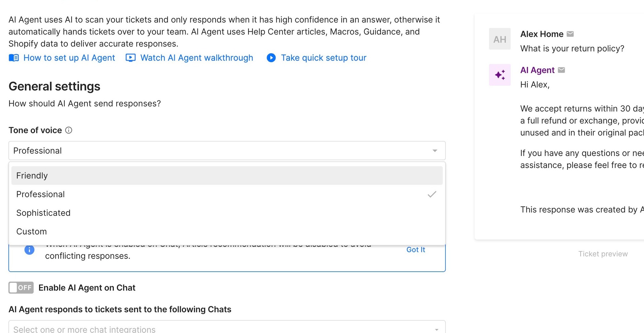Click the blue info circle icon

tap(29, 250)
